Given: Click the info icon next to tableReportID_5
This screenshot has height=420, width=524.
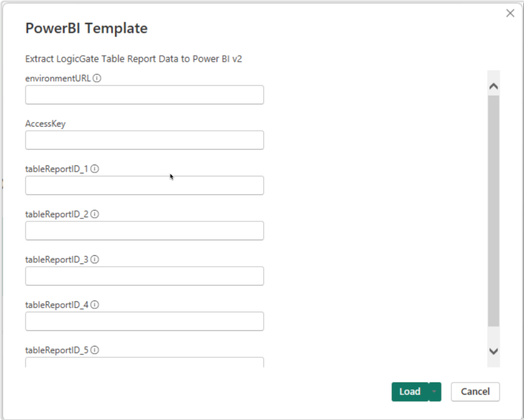Looking at the screenshot, I should click(x=95, y=350).
